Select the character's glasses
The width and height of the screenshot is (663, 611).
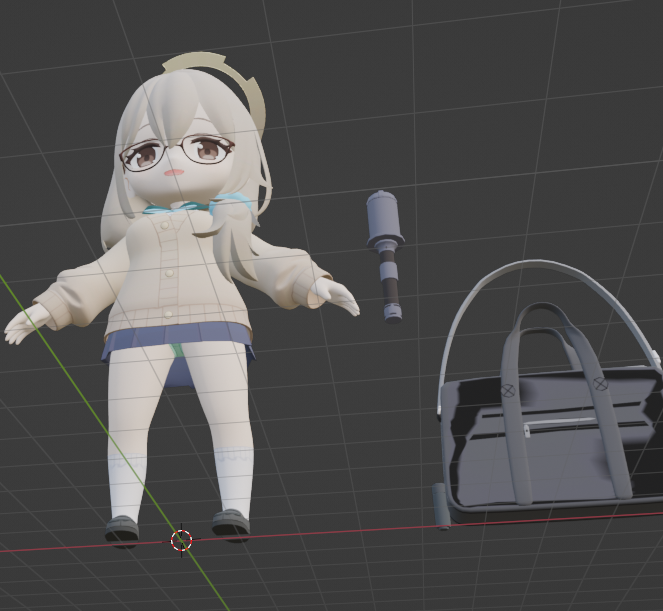click(x=178, y=153)
